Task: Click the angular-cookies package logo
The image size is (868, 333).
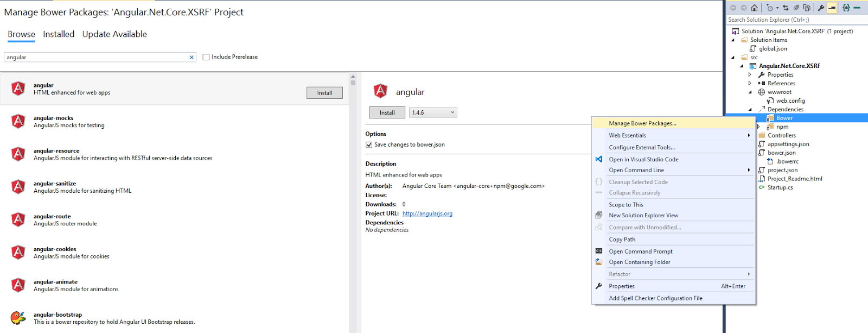Action: pyautogui.click(x=18, y=253)
